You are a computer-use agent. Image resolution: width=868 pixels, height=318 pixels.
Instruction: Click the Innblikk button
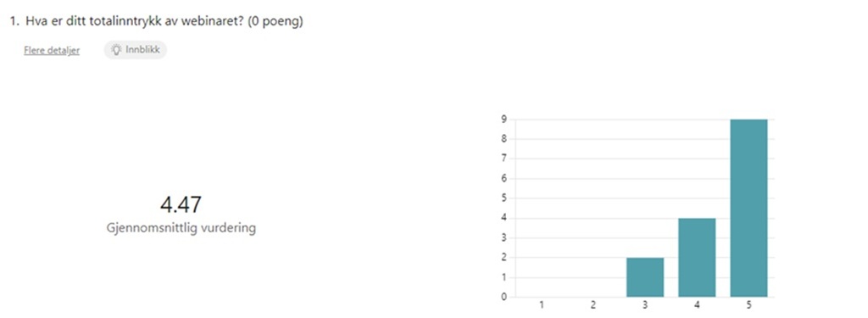coord(135,50)
